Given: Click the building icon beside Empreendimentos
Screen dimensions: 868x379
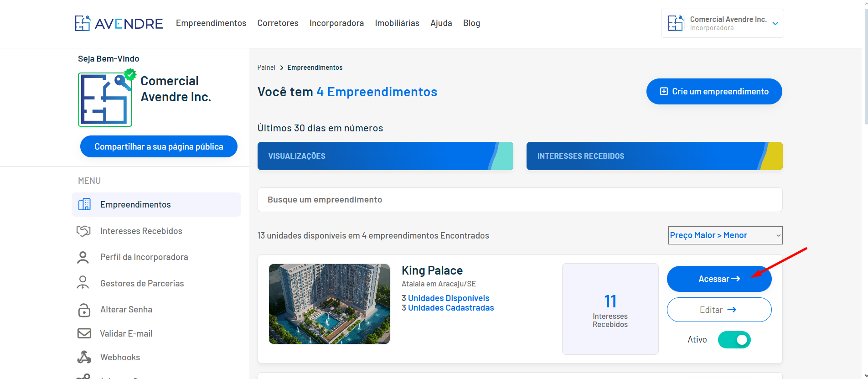Looking at the screenshot, I should pos(84,204).
